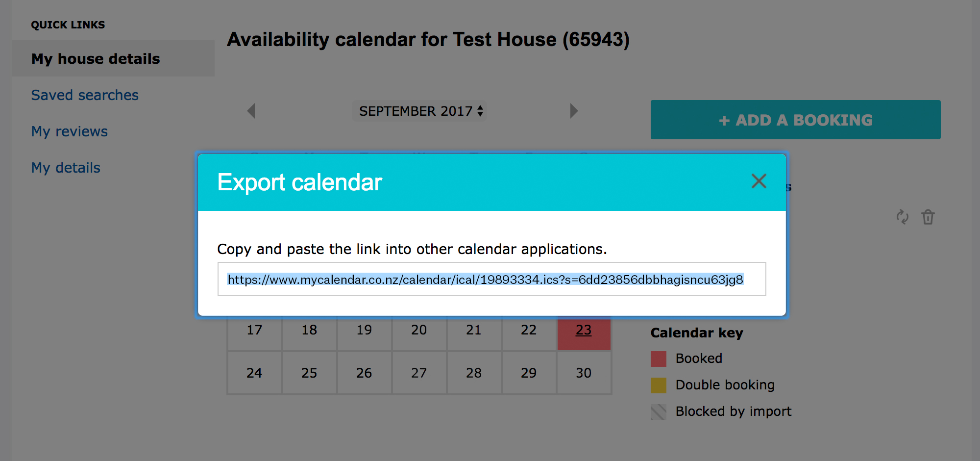Go to previous month arrow
Screen dimensions: 980x461
pyautogui.click(x=251, y=111)
